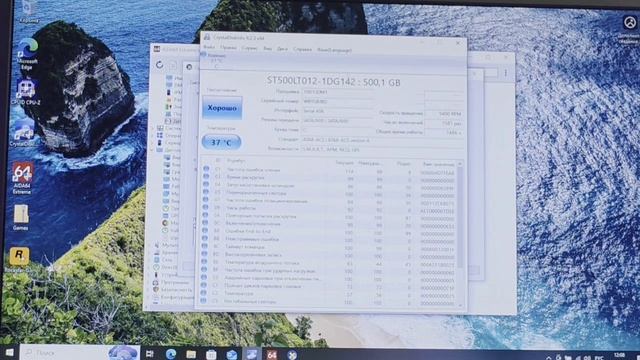Image resolution: width=640 pixels, height=360 pixels.
Task: Click the status icon of the Время раскрутки row
Action: [206, 176]
